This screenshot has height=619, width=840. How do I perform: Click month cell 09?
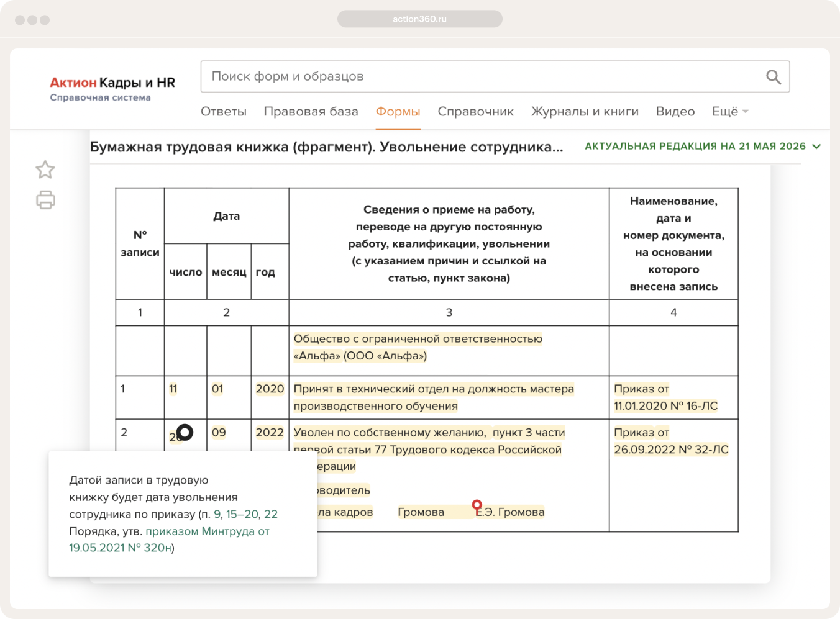[219, 433]
